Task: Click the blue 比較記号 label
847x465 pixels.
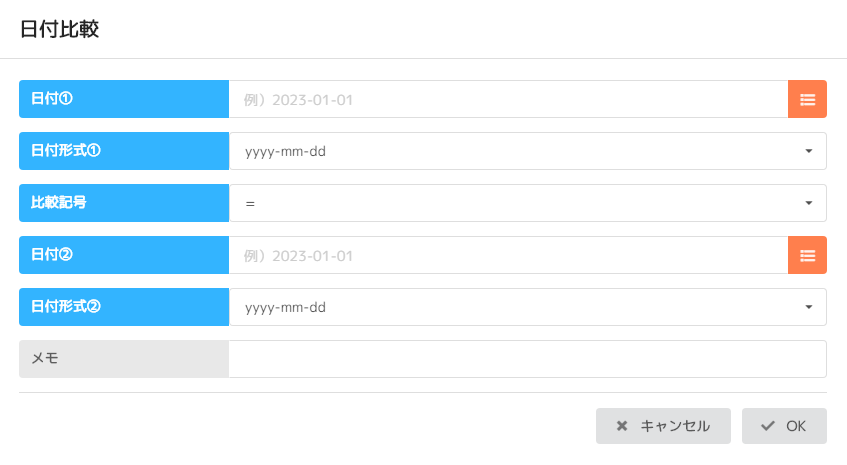Action: [x=124, y=204]
